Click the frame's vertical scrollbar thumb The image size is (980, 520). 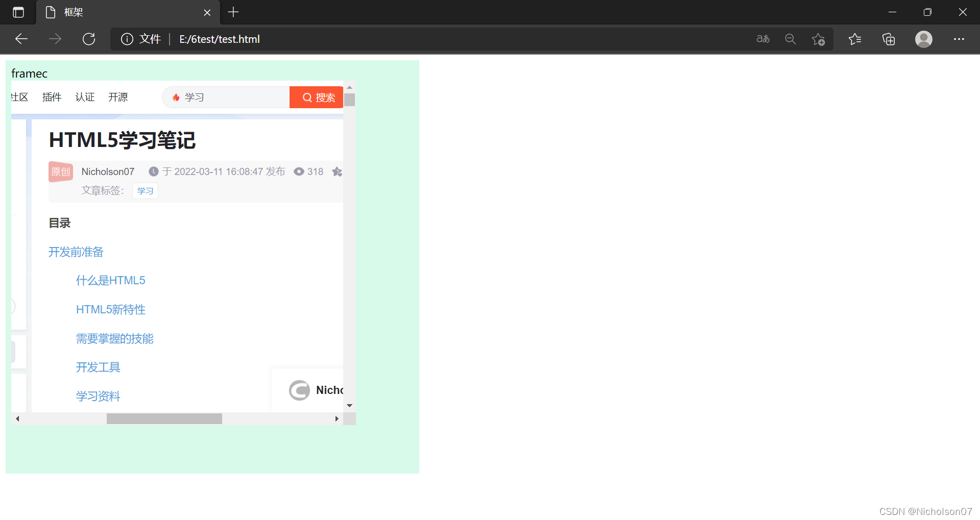pos(350,100)
